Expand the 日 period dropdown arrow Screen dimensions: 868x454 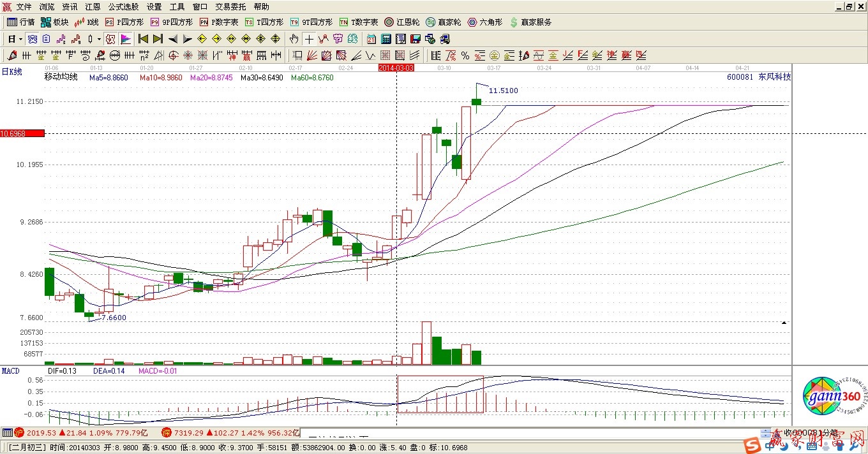20,39
